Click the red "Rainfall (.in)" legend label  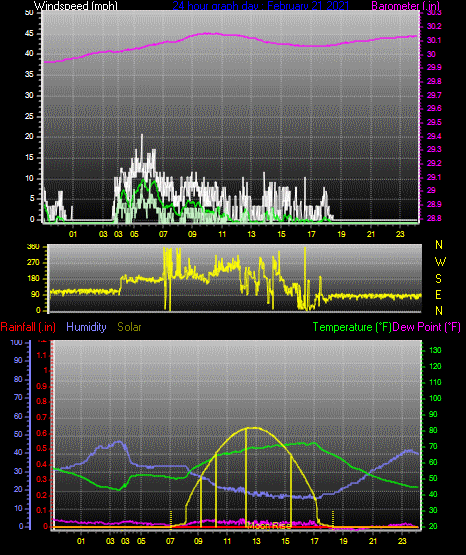[x=28, y=327]
